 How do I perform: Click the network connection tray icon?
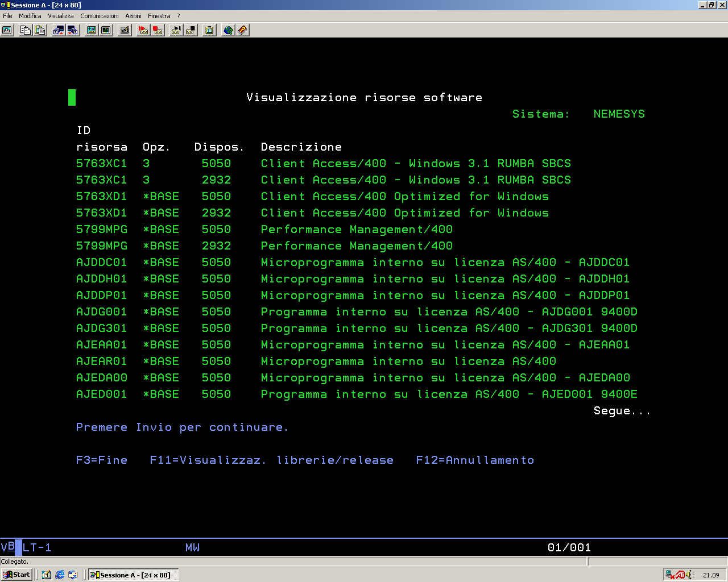click(x=670, y=575)
